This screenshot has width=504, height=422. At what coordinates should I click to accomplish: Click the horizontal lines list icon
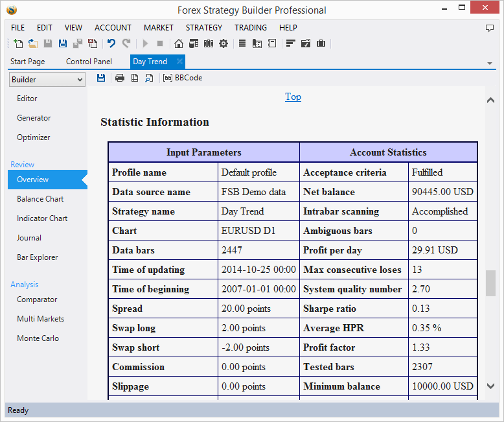tap(242, 43)
